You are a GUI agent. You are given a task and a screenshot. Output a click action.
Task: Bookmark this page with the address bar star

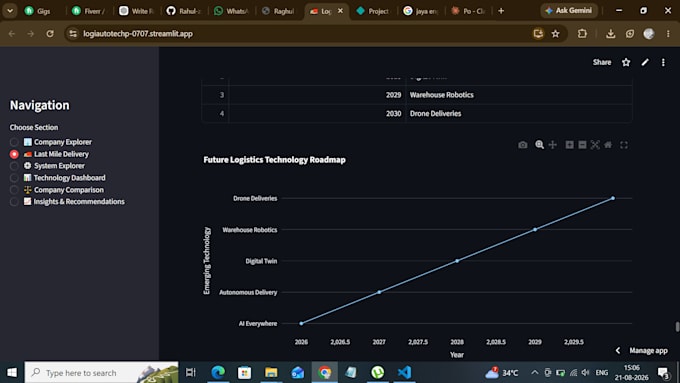tap(556, 34)
